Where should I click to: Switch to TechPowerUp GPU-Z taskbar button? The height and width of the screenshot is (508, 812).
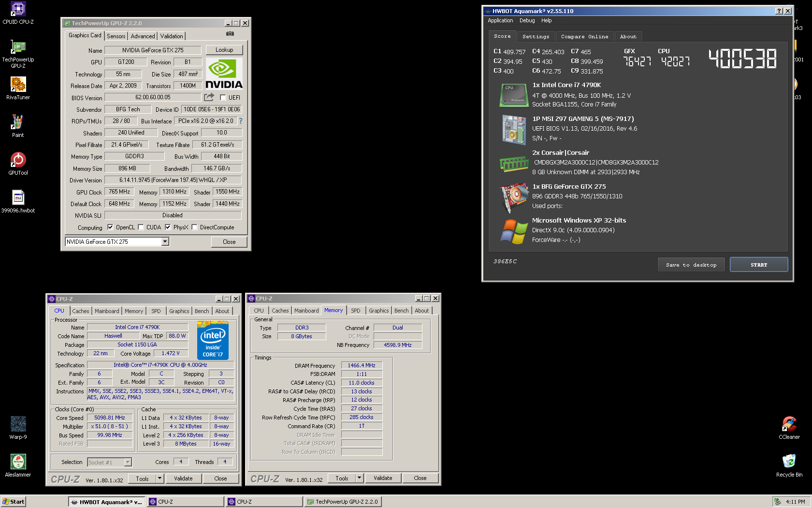pyautogui.click(x=343, y=502)
